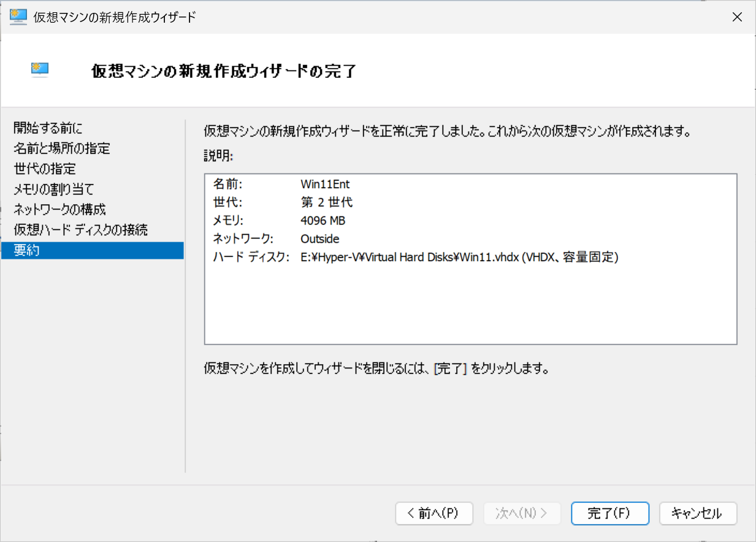756x542 pixels.
Task: Cancel the wizard with the キャンセル button
Action: click(698, 514)
